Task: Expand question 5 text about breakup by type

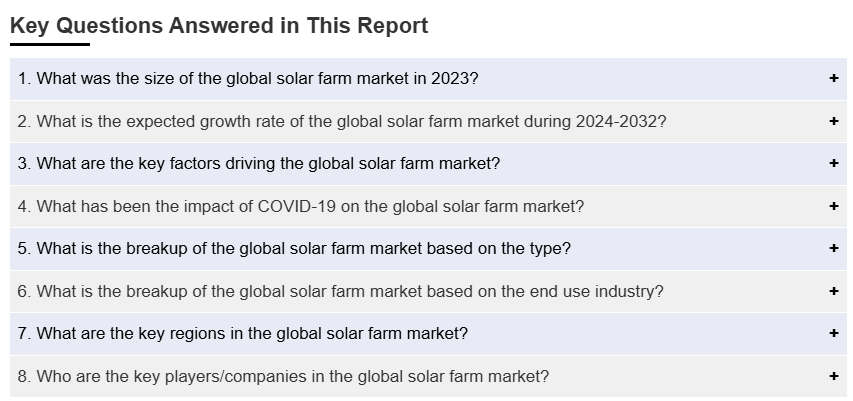Action: (x=294, y=249)
